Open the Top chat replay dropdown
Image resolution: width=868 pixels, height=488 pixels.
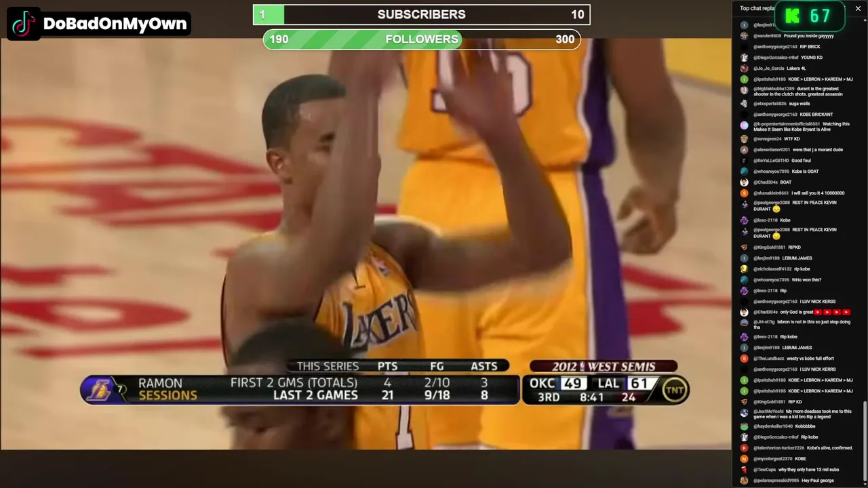pyautogui.click(x=757, y=8)
